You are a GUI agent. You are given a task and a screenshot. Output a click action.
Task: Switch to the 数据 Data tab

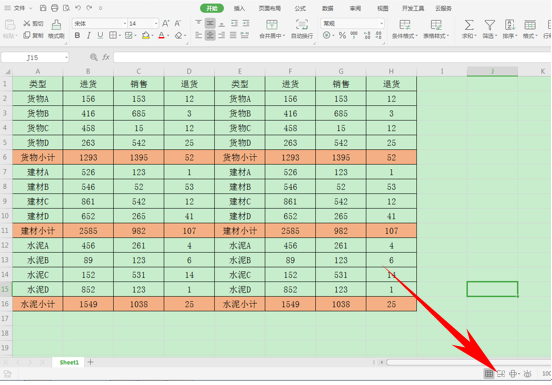(328, 8)
